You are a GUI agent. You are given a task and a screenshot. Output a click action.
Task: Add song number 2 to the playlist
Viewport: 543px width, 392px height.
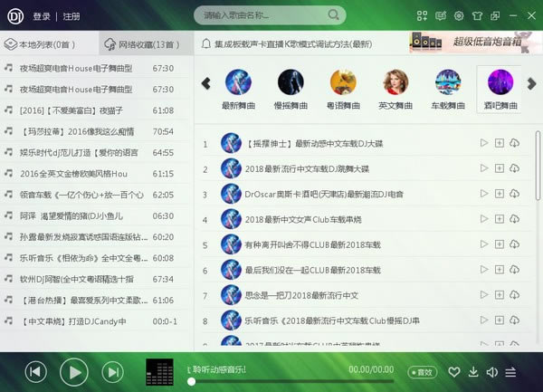pyautogui.click(x=500, y=168)
